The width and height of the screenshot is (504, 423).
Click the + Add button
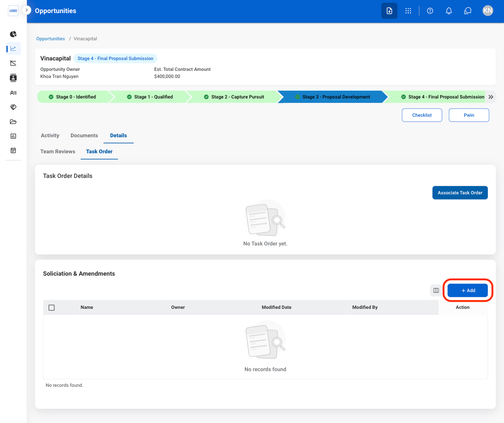coord(468,291)
